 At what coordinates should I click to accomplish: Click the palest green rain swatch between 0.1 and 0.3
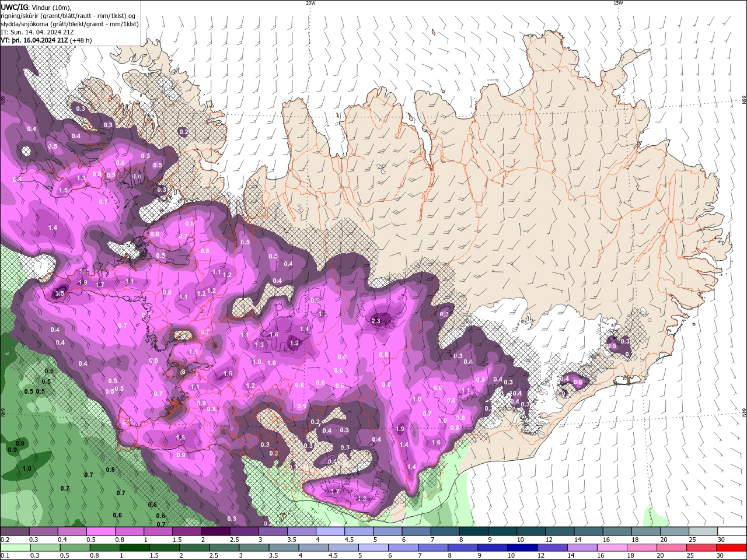tap(14, 548)
